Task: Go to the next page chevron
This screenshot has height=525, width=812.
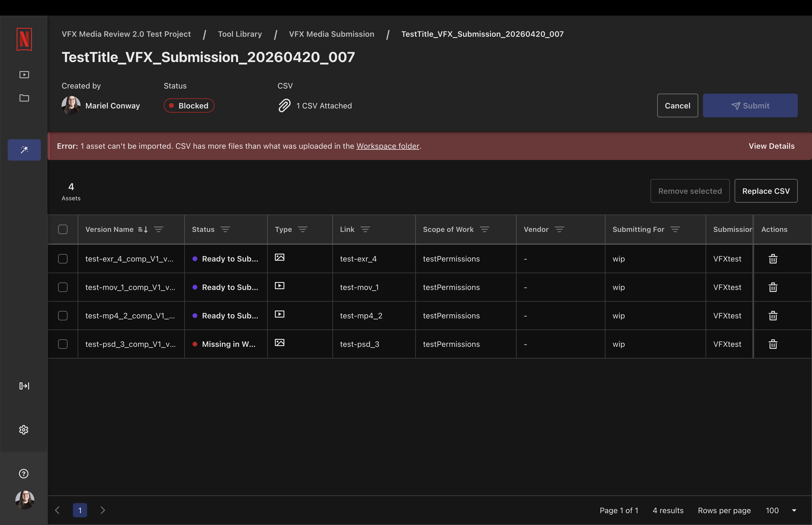Action: click(102, 510)
